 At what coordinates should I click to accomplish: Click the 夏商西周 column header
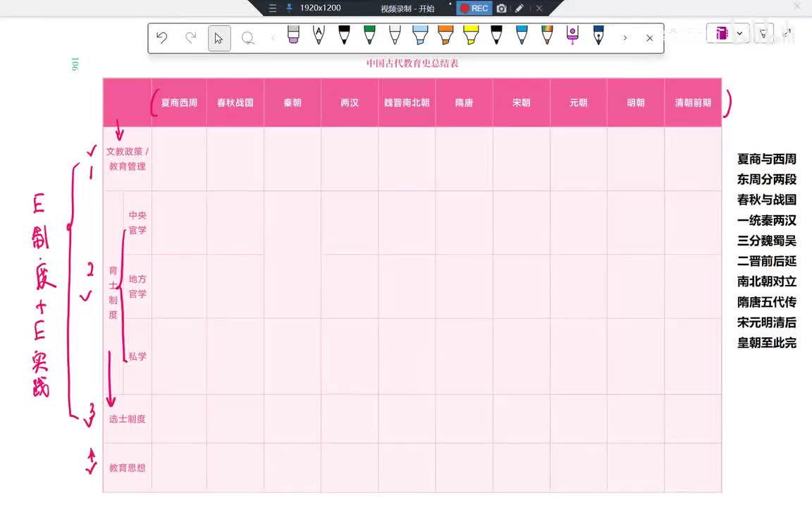point(179,102)
